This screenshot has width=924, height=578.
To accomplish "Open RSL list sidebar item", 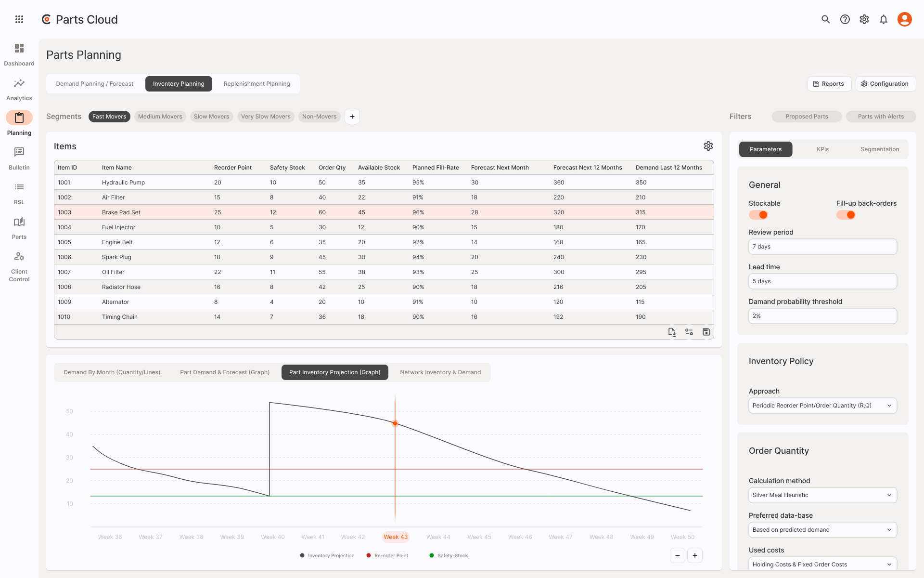I will (19, 193).
